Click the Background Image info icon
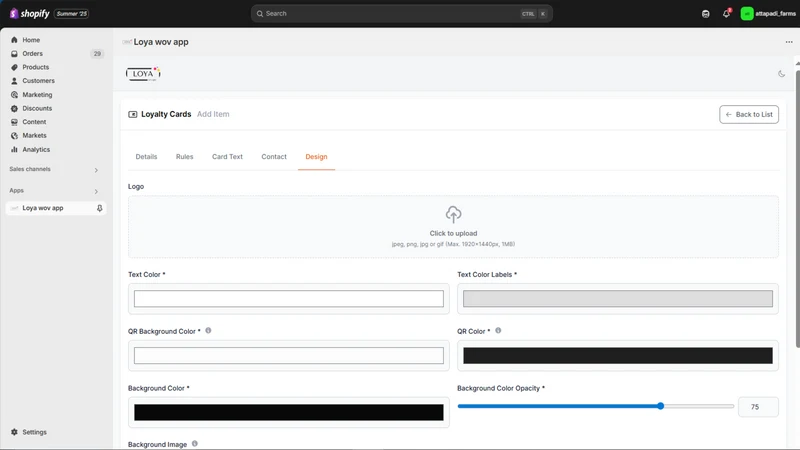Image resolution: width=800 pixels, height=450 pixels. pos(194,444)
